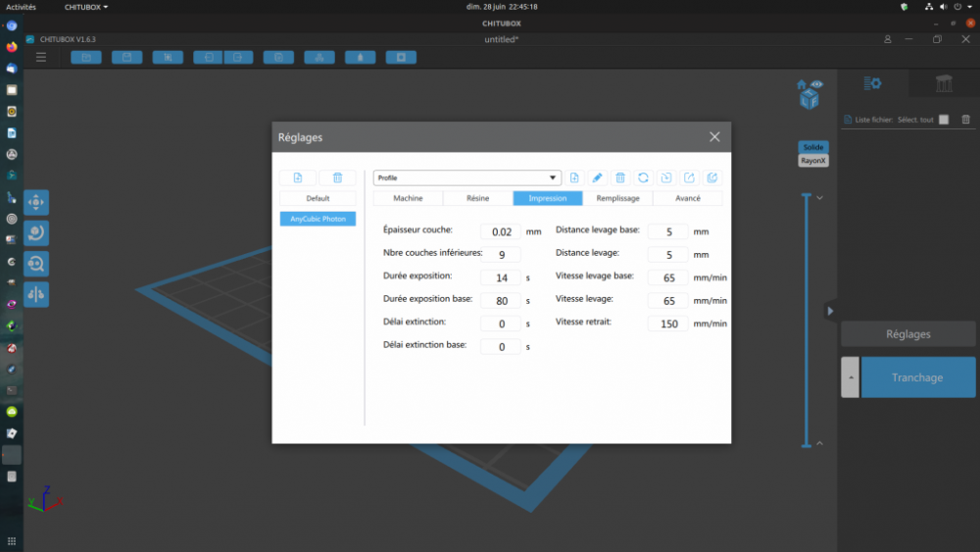Delete files using file list trash icon
This screenshot has width=980, height=552.
[965, 120]
